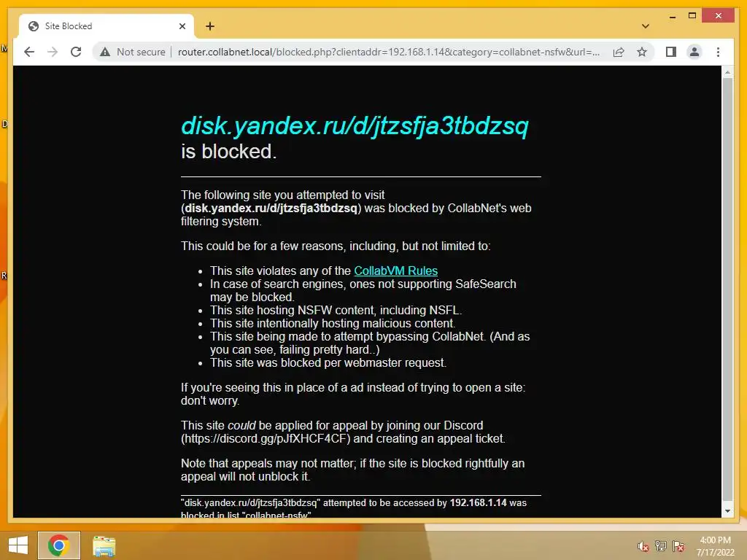
Task: Click "This site was blocked per webmaster request."
Action: click(x=328, y=363)
